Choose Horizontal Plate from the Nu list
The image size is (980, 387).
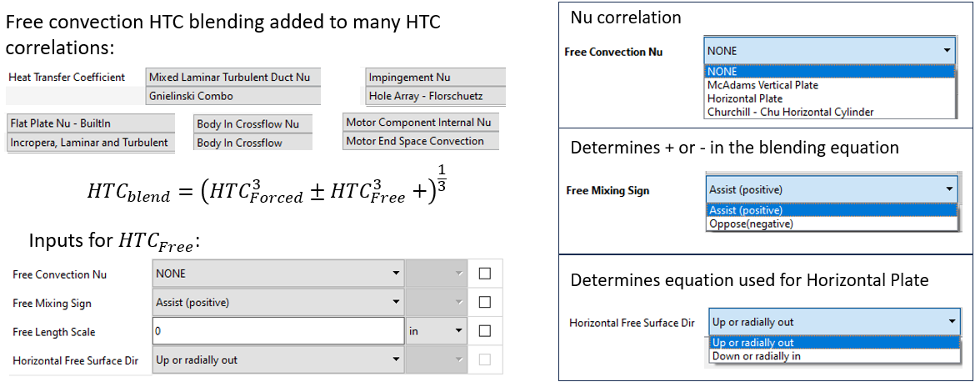tap(744, 98)
